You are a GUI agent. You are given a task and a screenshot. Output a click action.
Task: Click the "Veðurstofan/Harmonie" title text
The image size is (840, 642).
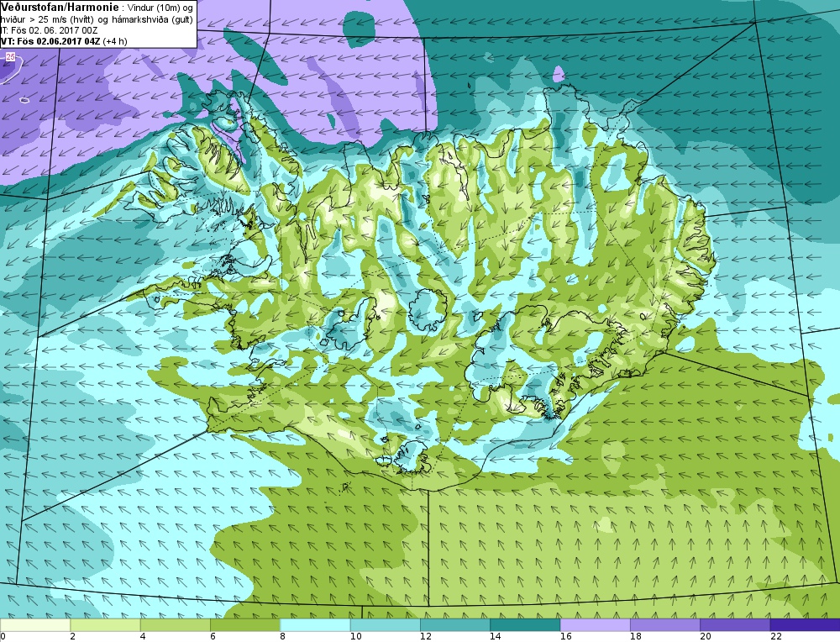click(x=59, y=8)
